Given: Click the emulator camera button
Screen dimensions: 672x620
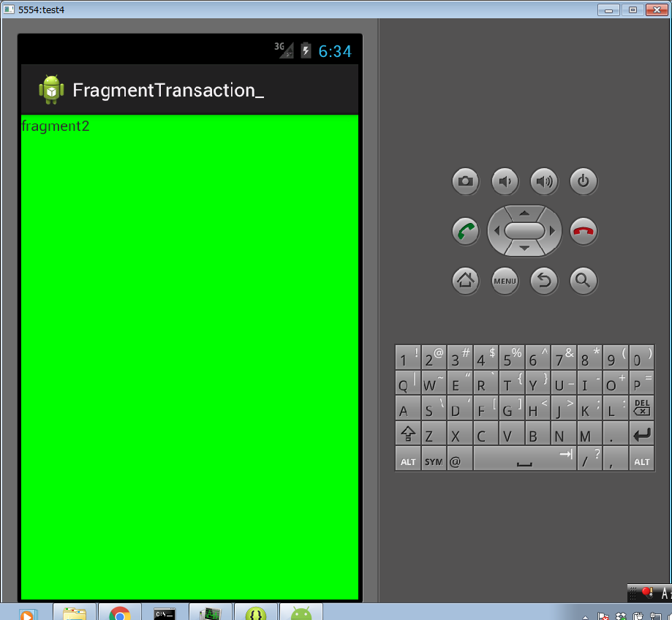Looking at the screenshot, I should pos(466,181).
